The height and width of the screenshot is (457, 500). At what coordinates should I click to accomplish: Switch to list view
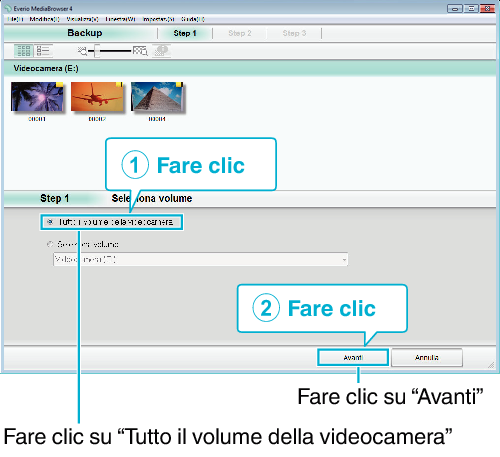[x=43, y=51]
